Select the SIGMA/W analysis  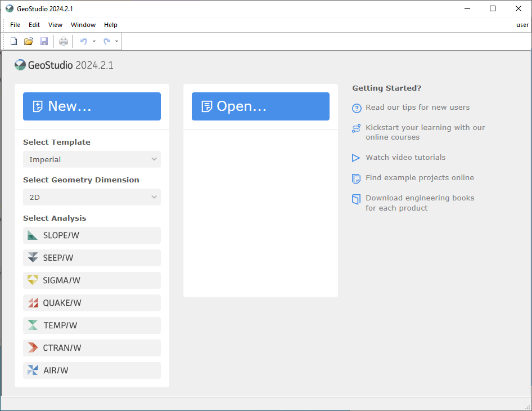point(92,280)
